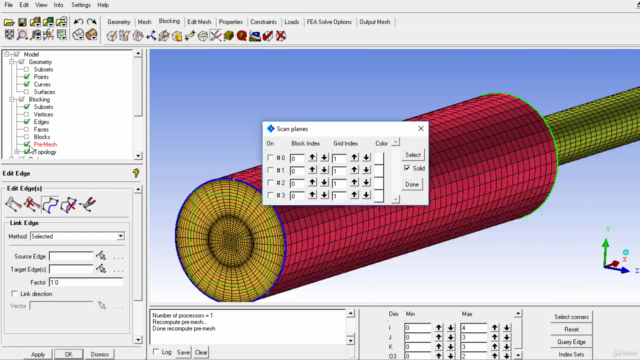
Task: Click the Save Project disk icon
Action: pos(22,22)
